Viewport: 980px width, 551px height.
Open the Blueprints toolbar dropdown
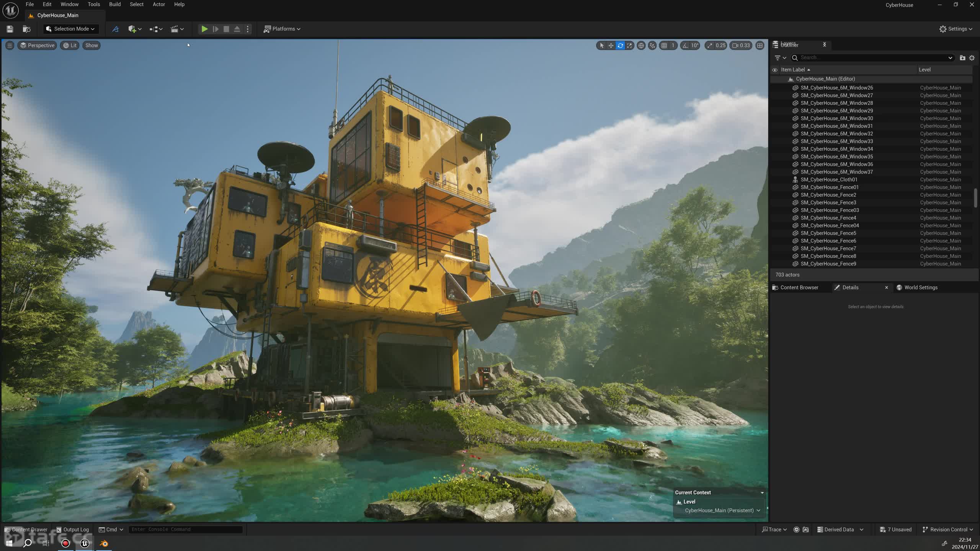156,29
